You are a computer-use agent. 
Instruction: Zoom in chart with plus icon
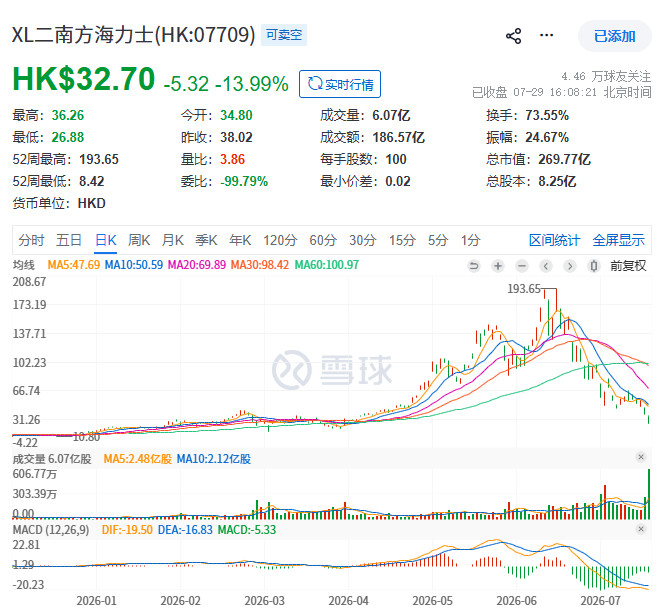point(498,266)
